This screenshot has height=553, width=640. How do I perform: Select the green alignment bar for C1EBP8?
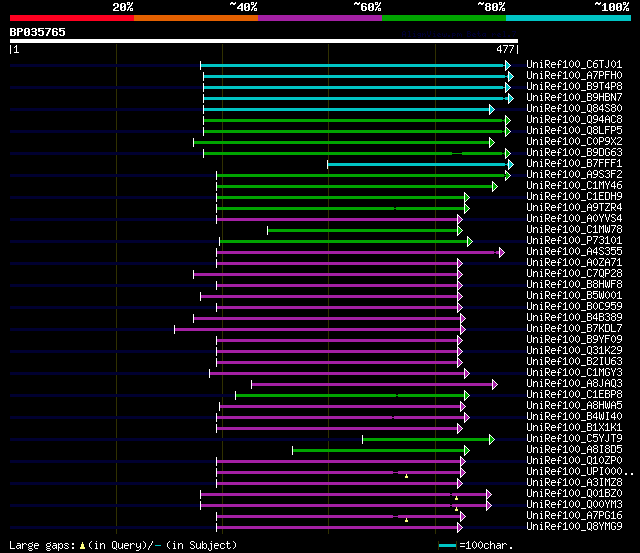click(350, 395)
